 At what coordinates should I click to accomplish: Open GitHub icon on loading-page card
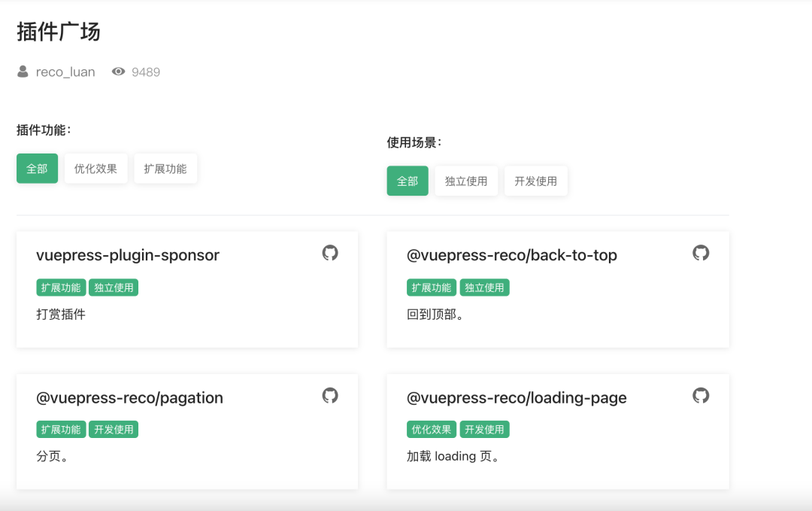point(701,395)
